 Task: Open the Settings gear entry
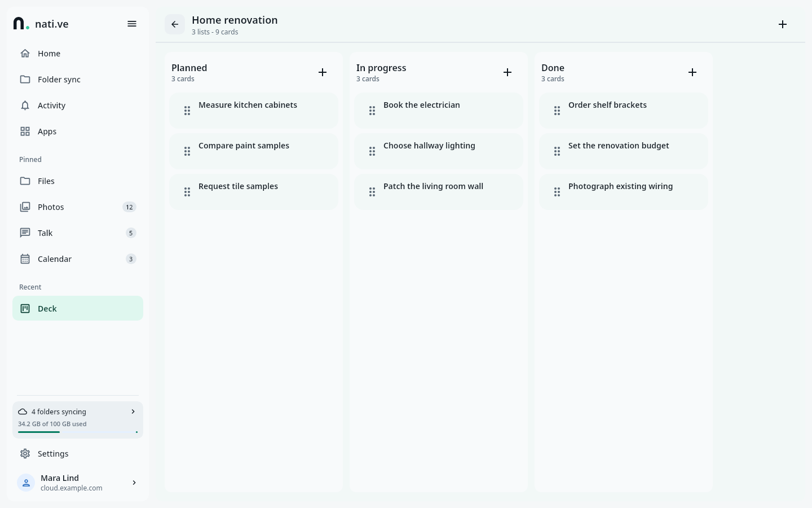pos(78,454)
